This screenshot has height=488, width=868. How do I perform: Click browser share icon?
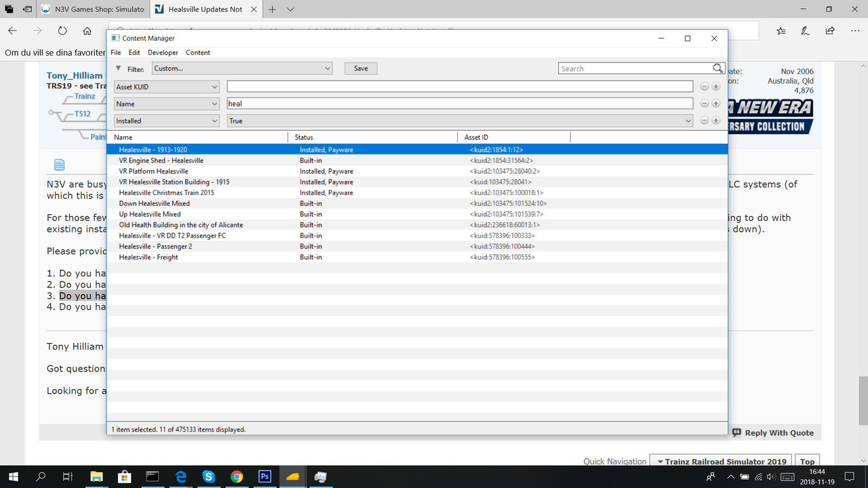tap(830, 30)
